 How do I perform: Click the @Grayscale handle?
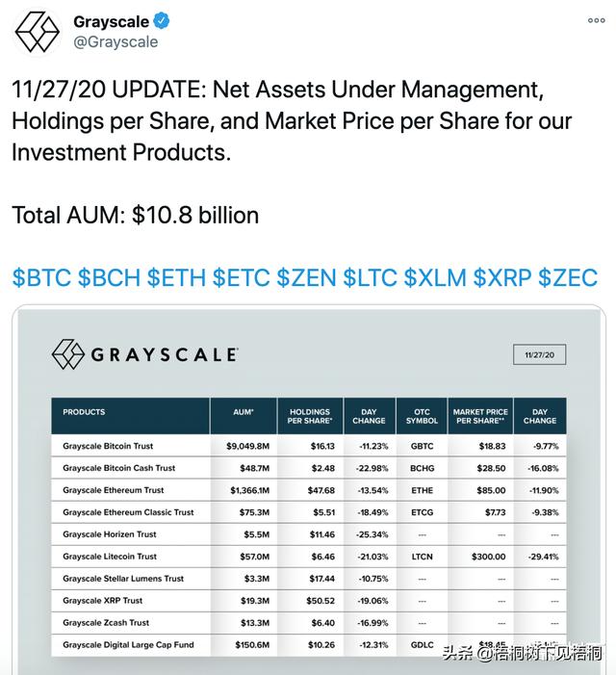click(x=115, y=42)
